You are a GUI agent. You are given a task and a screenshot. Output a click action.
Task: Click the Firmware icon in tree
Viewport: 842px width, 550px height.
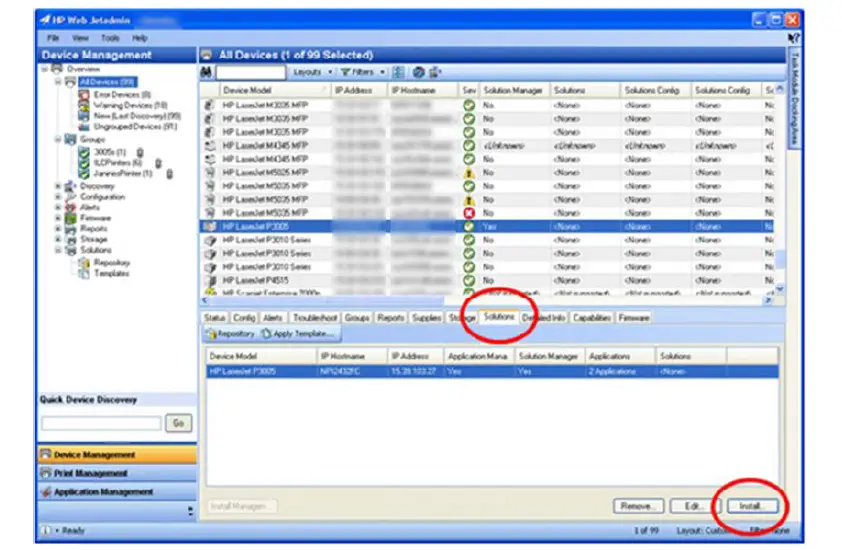70,218
